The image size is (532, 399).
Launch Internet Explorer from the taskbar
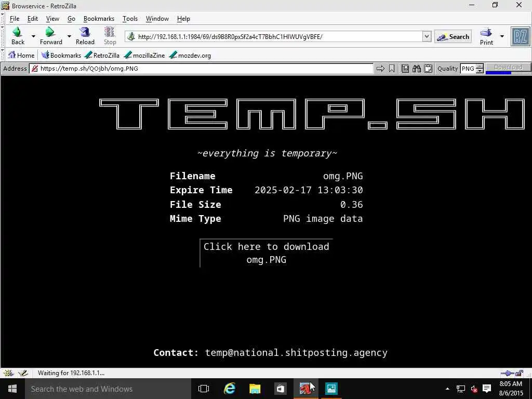[x=229, y=389]
